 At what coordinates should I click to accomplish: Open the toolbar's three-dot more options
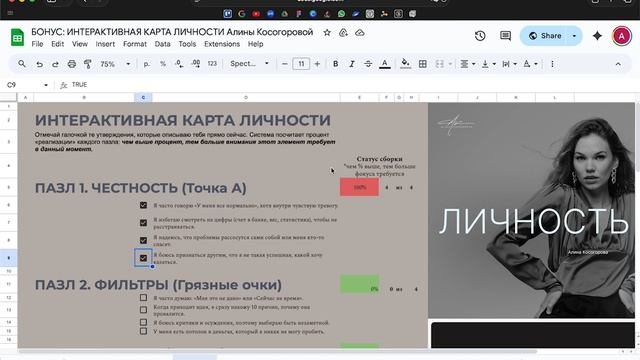[552, 64]
